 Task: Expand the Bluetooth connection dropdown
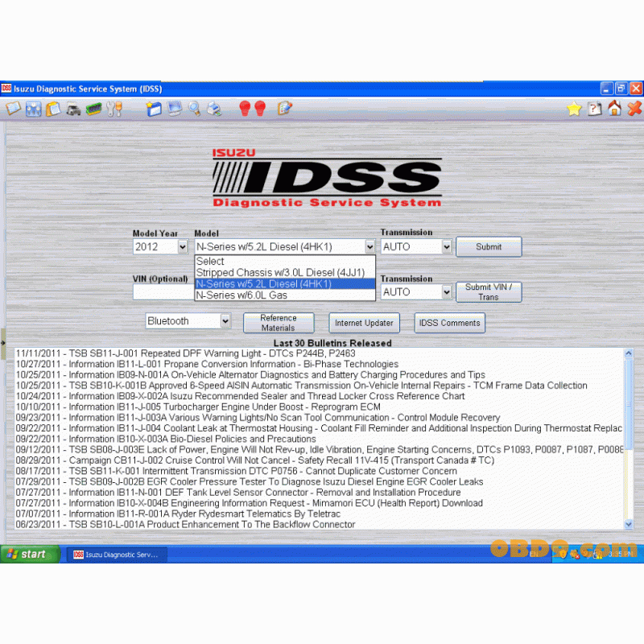225,320
